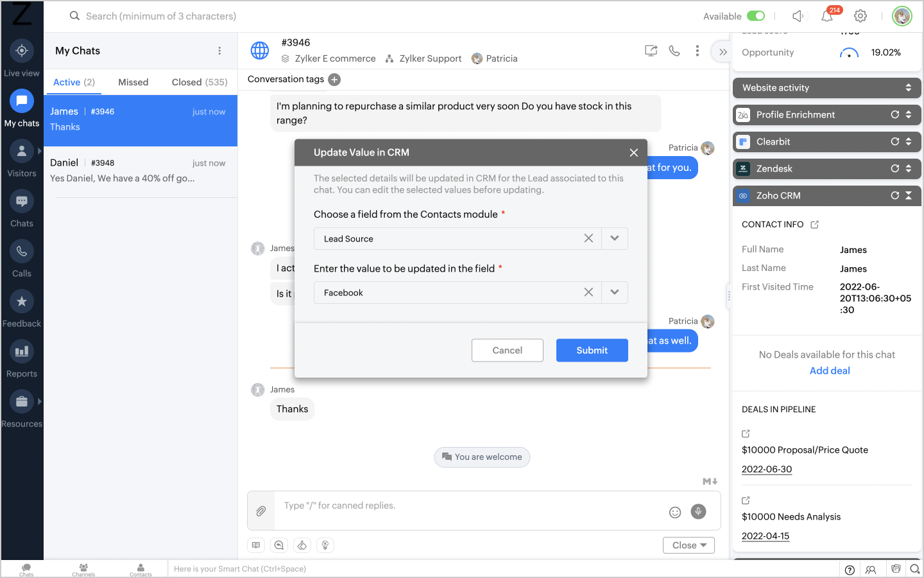Send the "You are welcome" suggested reply
The width and height of the screenshot is (924, 578).
[482, 457]
